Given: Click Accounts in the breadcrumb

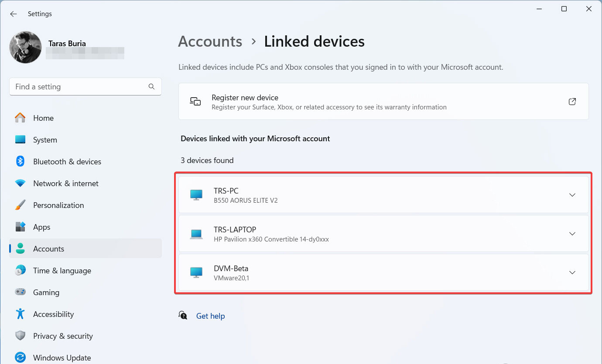Looking at the screenshot, I should [x=210, y=41].
